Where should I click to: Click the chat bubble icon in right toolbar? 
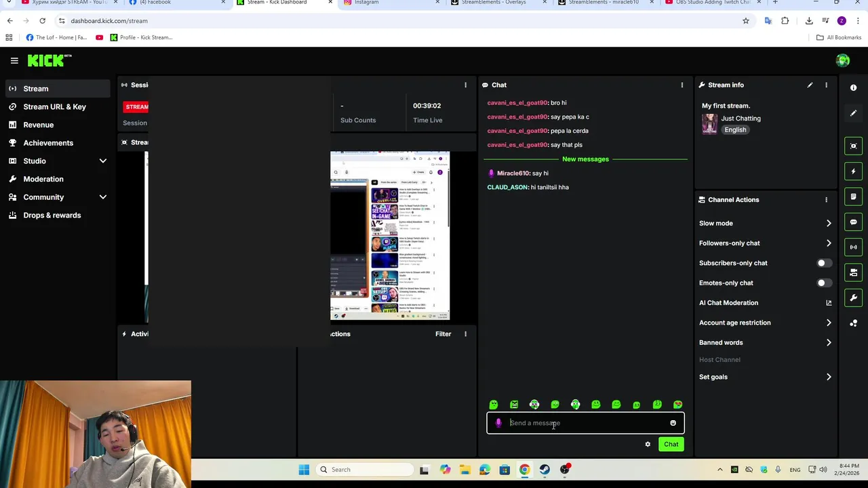pos(853,222)
